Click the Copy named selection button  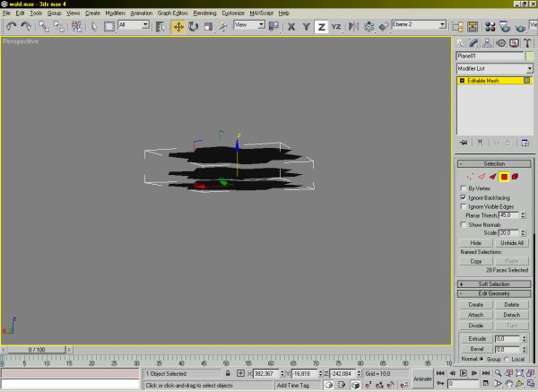tap(476, 261)
